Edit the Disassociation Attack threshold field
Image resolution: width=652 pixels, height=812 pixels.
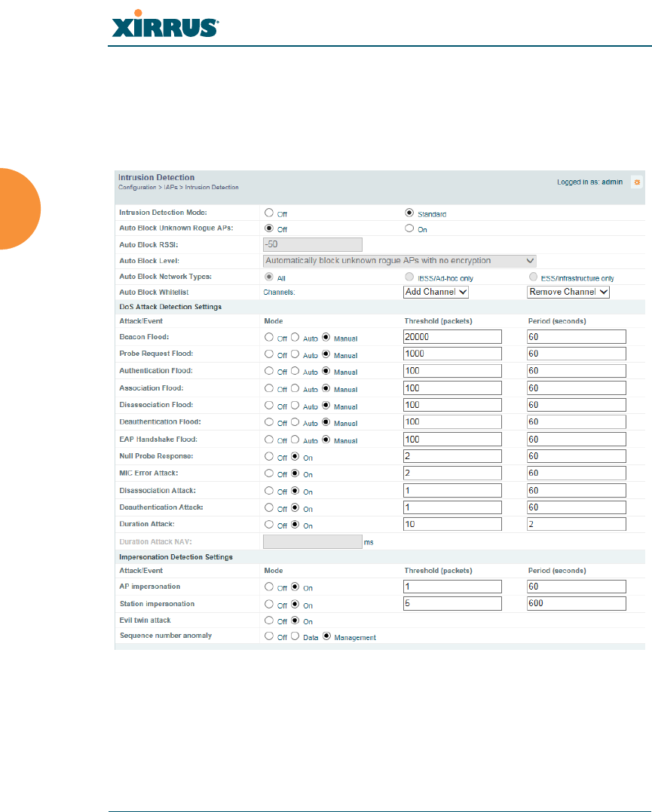(452, 490)
